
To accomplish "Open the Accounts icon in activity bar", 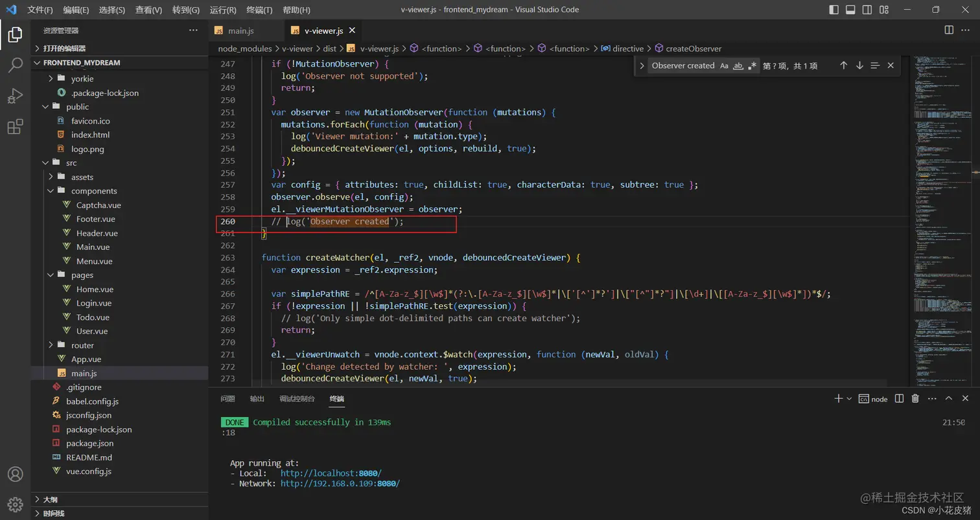I will click(x=15, y=475).
